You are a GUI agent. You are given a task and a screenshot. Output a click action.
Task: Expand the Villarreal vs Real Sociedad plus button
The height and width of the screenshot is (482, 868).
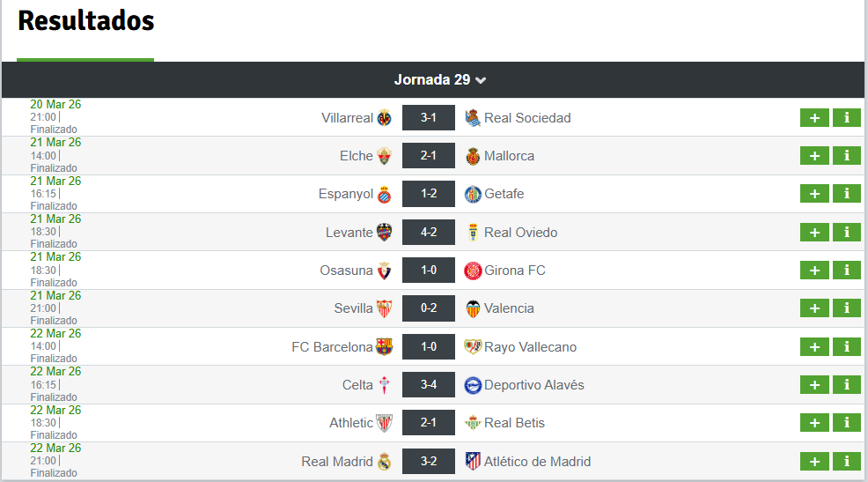[814, 117]
